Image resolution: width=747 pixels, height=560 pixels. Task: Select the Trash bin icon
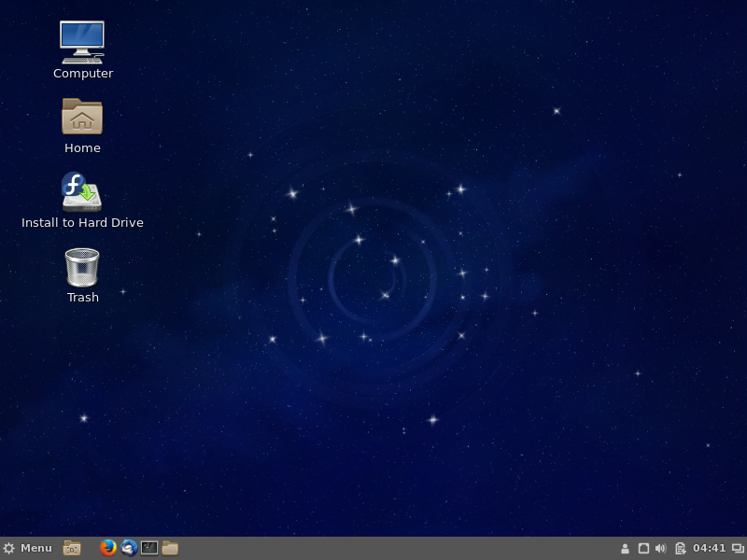pos(82,267)
